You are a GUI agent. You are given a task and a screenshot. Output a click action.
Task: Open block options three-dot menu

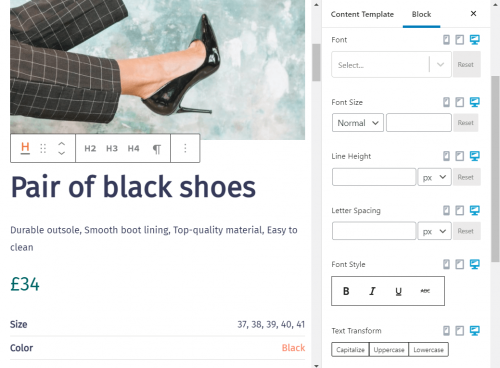coord(185,148)
